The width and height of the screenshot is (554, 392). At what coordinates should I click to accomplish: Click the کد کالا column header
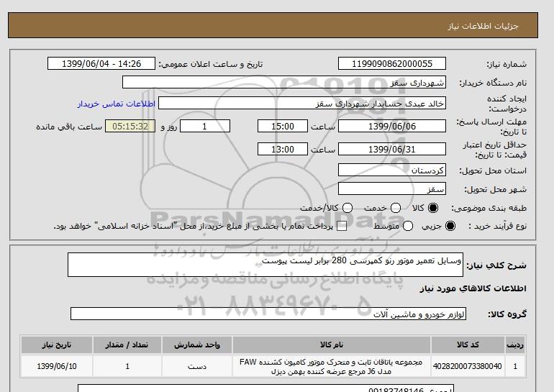(x=468, y=345)
